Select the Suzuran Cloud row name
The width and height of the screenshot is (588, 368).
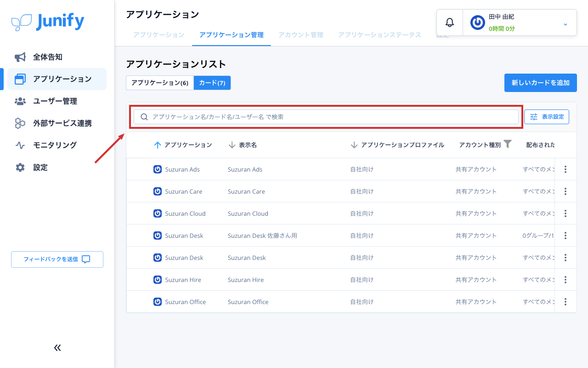[185, 213]
